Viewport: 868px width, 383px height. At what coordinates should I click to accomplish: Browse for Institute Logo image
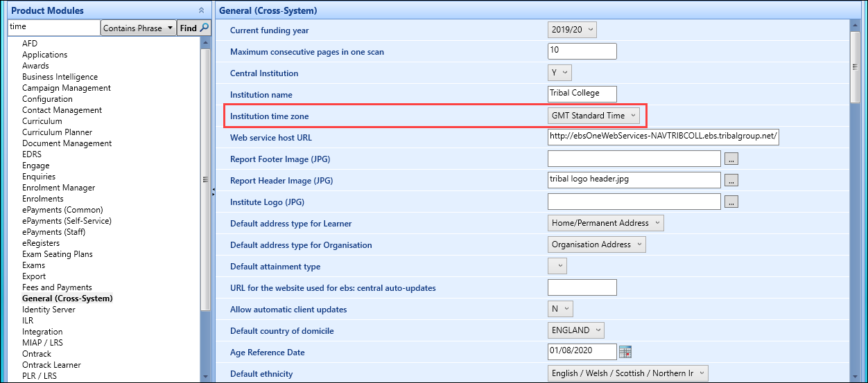coord(731,202)
